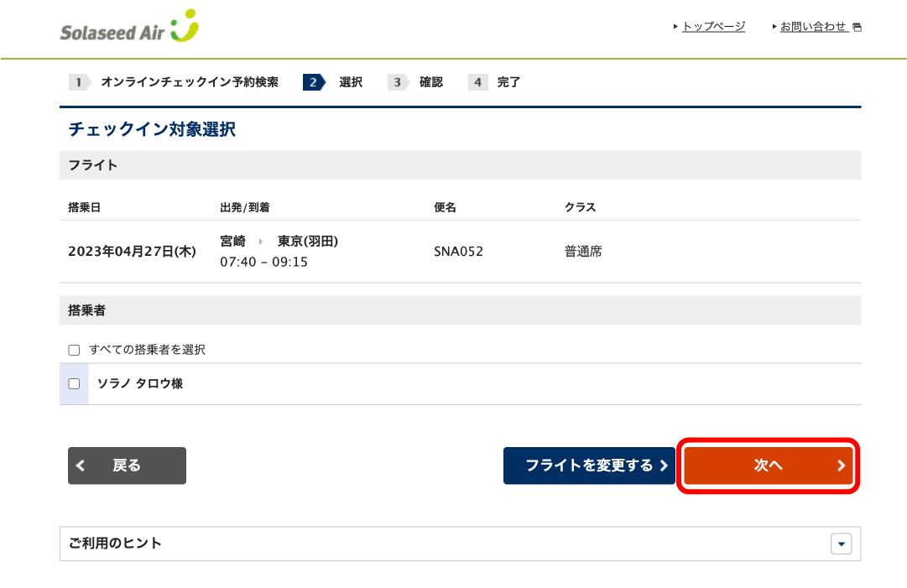The width and height of the screenshot is (907, 588).
Task: Click right chevron on 次へ button
Action: (841, 466)
